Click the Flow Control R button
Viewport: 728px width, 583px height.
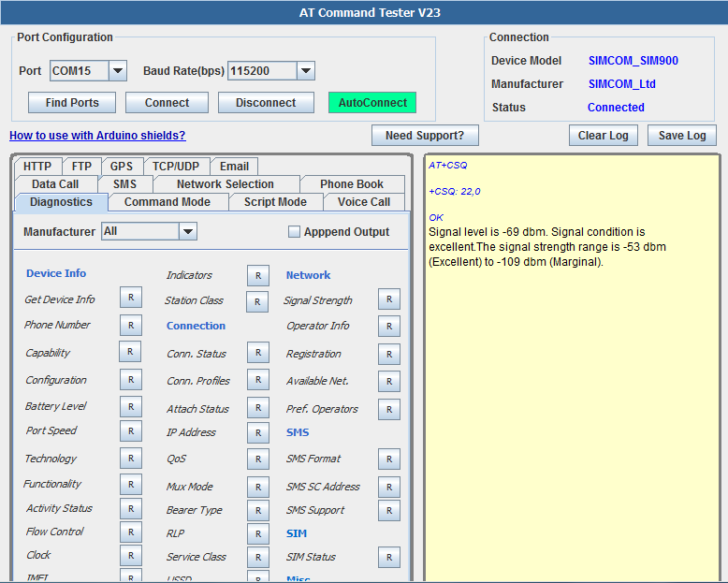131,532
